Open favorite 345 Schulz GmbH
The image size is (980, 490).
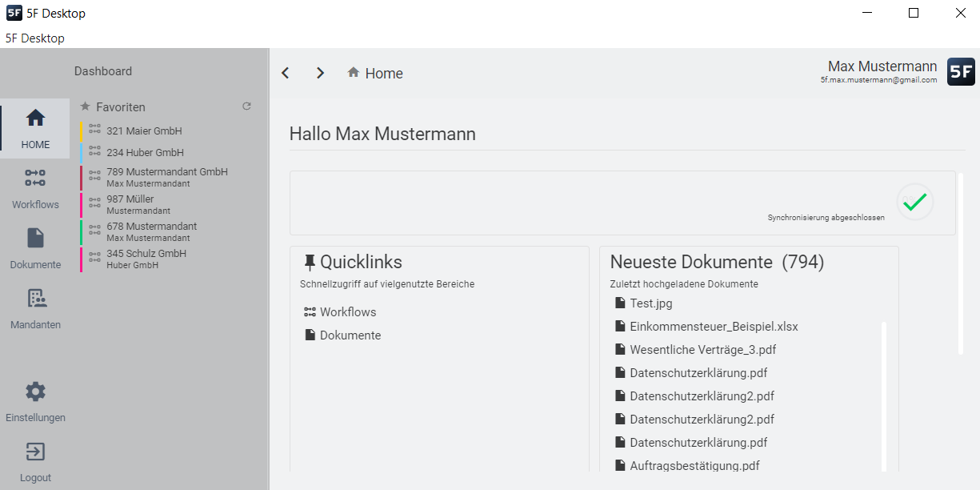146,253
